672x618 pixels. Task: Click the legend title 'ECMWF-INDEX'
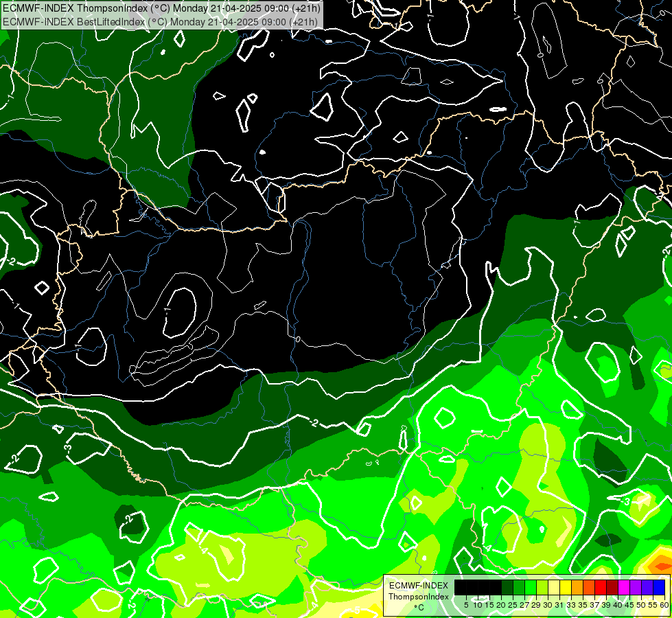419,586
